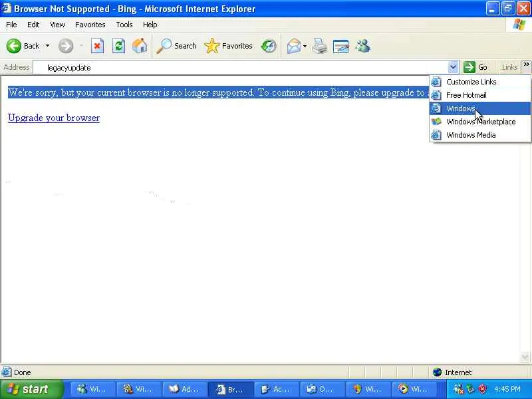Expand the address bar dropdown arrow
This screenshot has width=532, height=399.
pyautogui.click(x=453, y=68)
